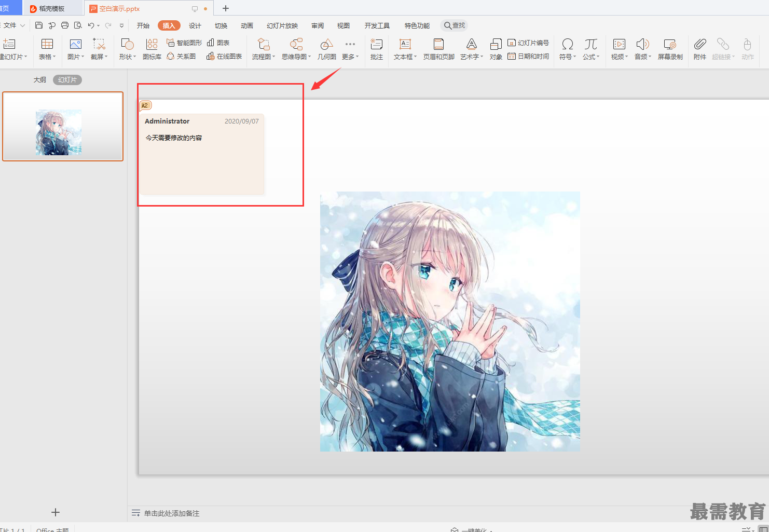
Task: Click the A2 comment marker on slide
Action: 145,105
